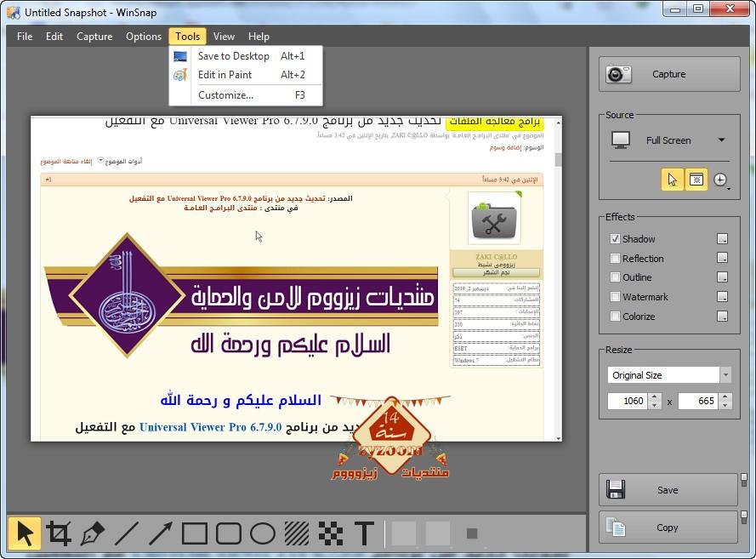
Task: Choose Edit in Paint menu entry
Action: point(246,75)
